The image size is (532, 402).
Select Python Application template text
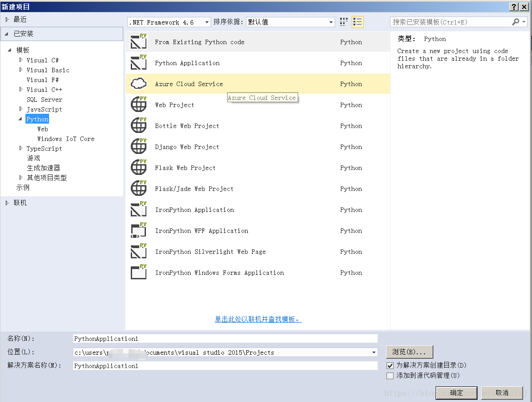click(187, 63)
